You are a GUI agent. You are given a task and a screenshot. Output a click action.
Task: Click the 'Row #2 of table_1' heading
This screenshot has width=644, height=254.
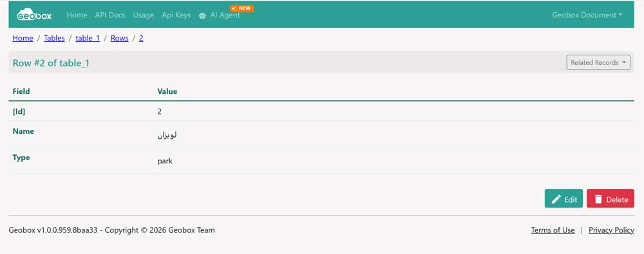coord(51,63)
